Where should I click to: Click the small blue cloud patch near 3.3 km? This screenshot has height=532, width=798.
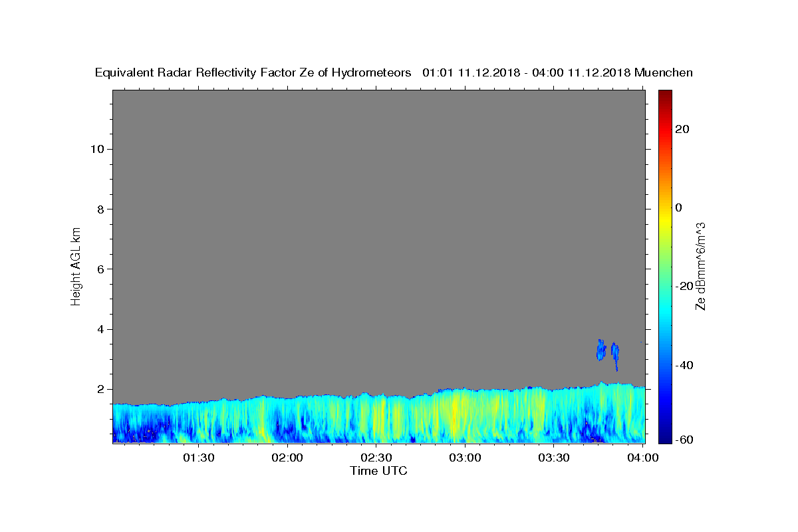pyautogui.click(x=601, y=350)
